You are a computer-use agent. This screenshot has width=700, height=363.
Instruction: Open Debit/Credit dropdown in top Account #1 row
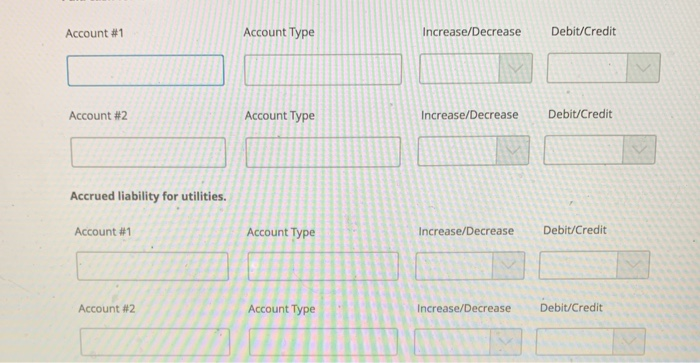coord(604,68)
